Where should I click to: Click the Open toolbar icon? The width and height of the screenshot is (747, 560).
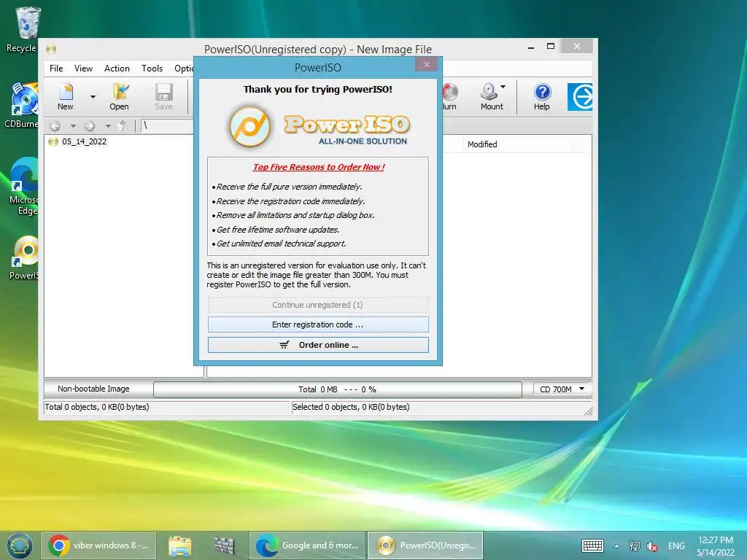(119, 97)
